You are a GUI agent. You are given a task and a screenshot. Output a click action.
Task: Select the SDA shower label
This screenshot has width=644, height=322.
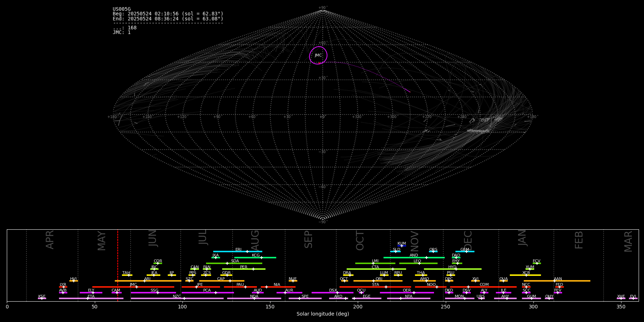(x=235, y=261)
